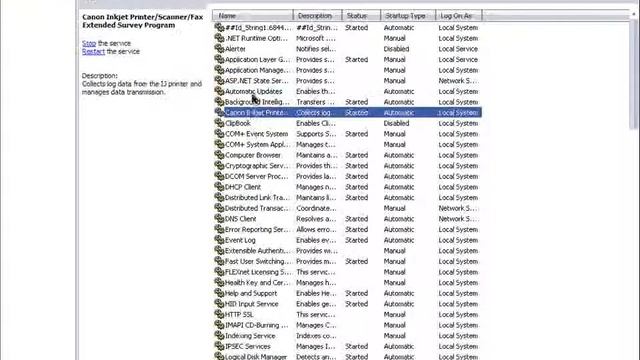Click the gear icon for ClipBook service
Screen dimensions: 640x360
(x=219, y=123)
